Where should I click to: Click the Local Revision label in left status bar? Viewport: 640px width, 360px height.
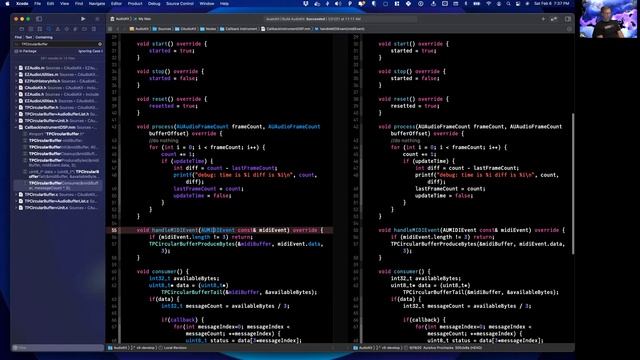(175, 348)
